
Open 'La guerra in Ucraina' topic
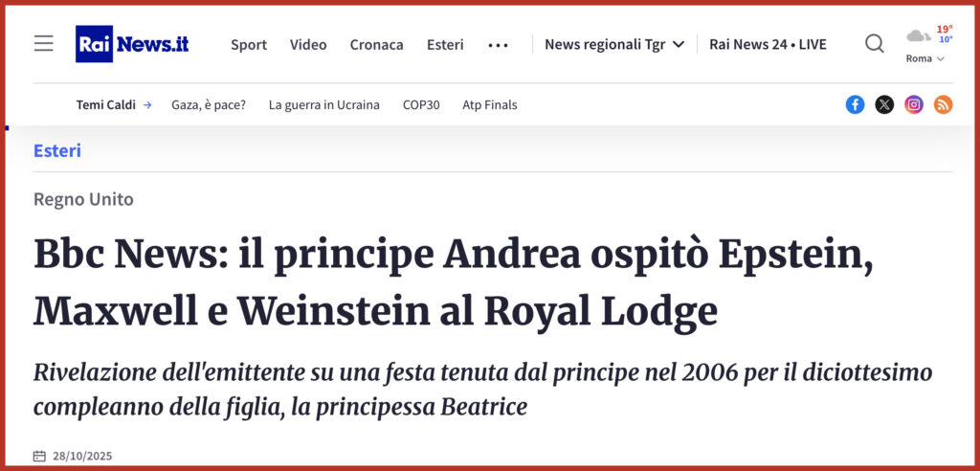(324, 105)
